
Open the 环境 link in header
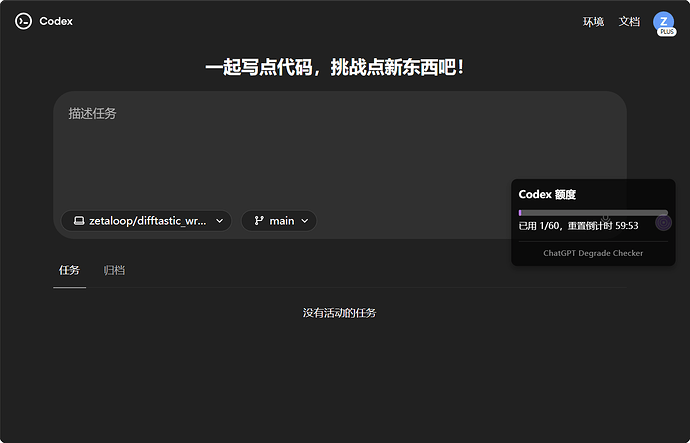pos(593,22)
